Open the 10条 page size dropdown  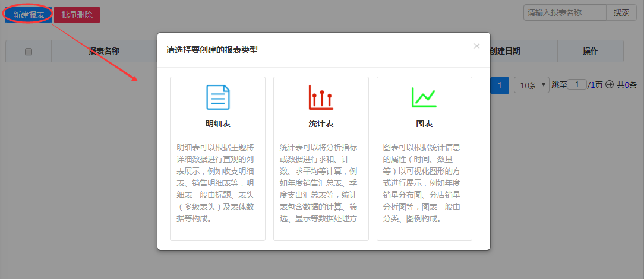tap(531, 85)
